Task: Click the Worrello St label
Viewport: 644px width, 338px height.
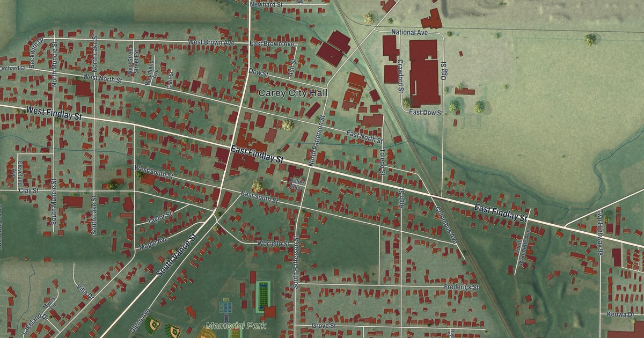Action: point(273,243)
